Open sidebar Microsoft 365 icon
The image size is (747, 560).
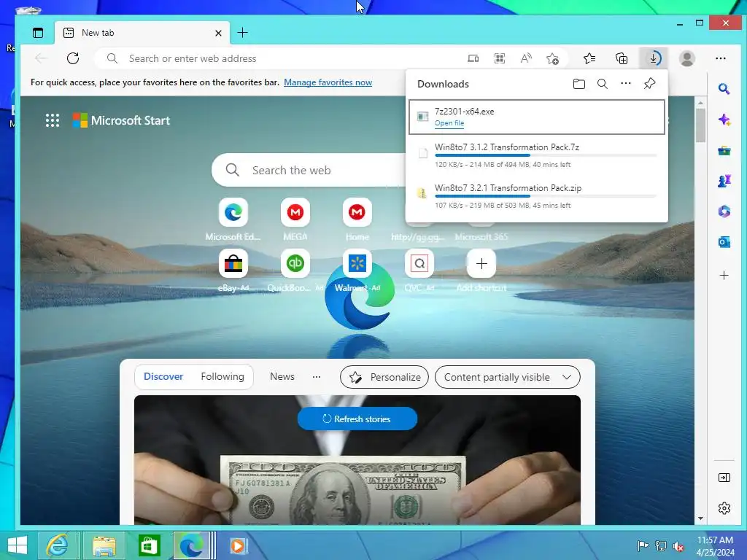(724, 211)
